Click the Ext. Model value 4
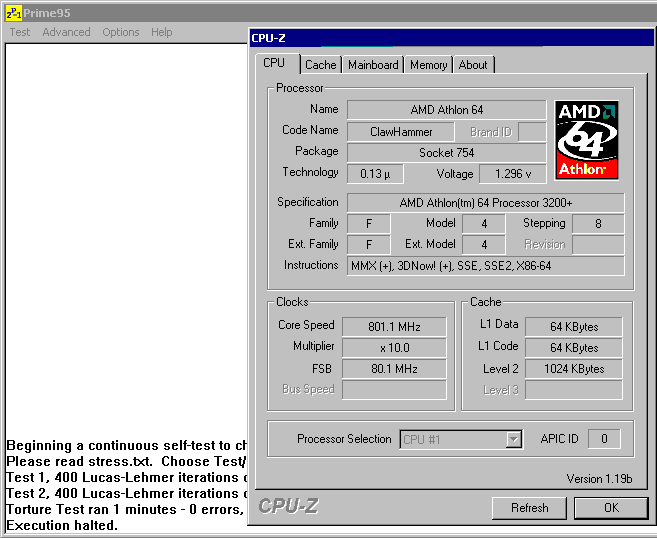Screen dimensions: 657x538 [x=484, y=245]
